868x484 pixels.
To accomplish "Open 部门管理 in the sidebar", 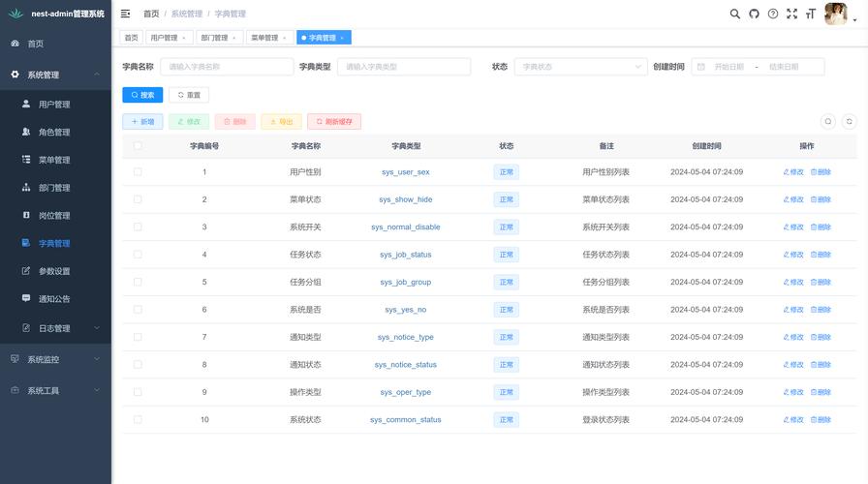I will point(55,188).
